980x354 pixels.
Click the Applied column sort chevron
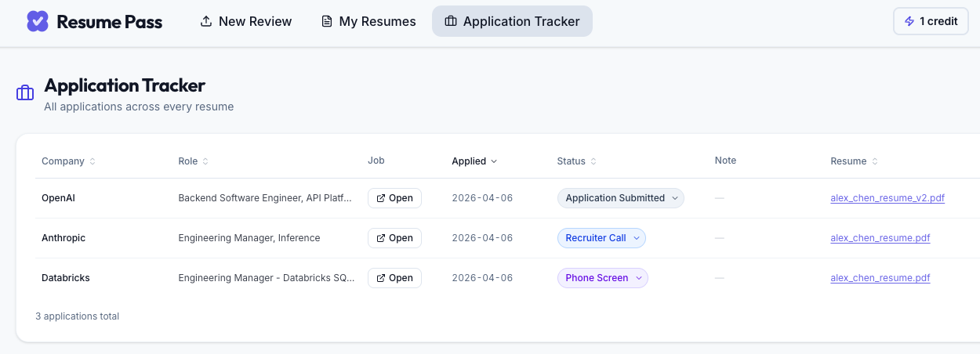pos(494,161)
